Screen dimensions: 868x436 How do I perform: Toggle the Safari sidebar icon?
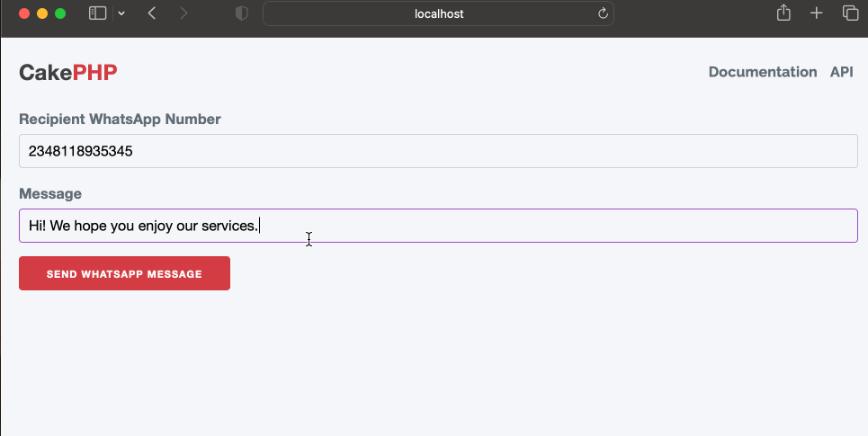point(97,13)
